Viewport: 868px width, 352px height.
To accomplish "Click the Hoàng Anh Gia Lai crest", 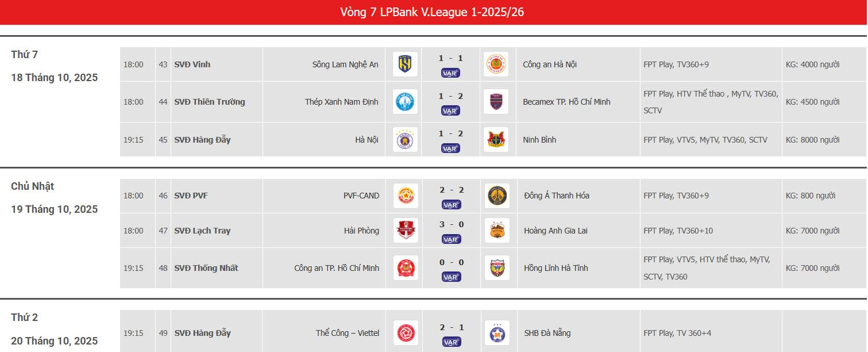I will click(497, 230).
